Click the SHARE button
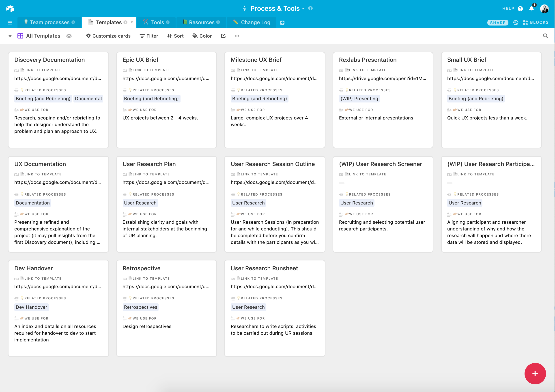555x392 pixels. pyautogui.click(x=498, y=22)
